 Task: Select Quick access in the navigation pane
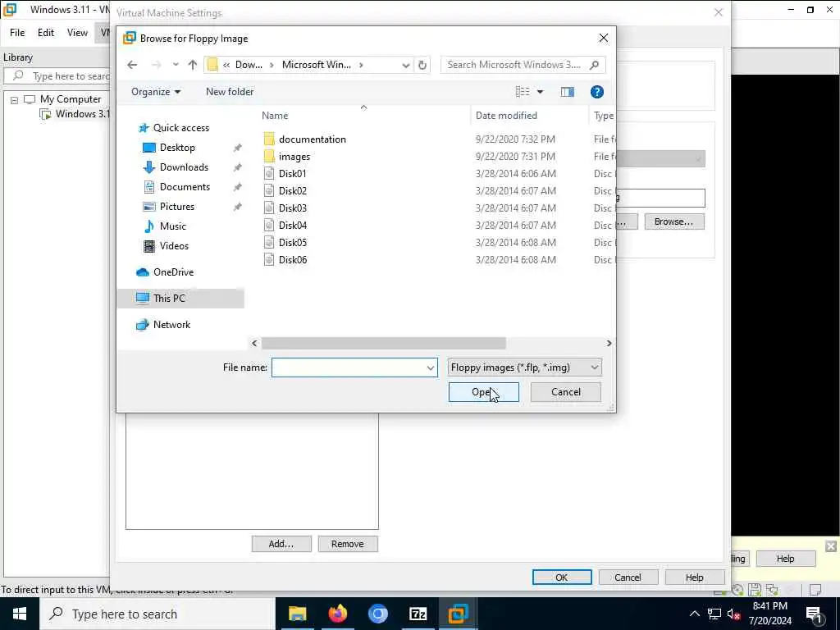tap(181, 127)
